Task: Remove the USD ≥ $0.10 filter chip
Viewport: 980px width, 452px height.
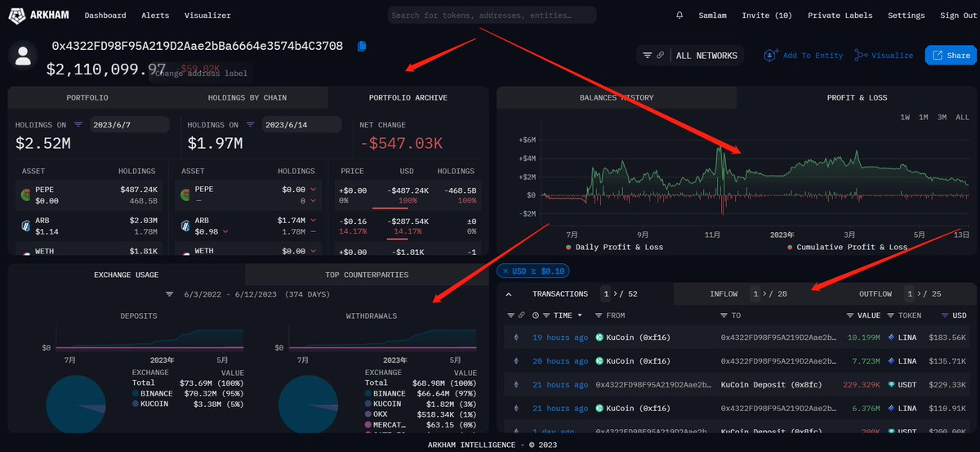Action: (506, 271)
